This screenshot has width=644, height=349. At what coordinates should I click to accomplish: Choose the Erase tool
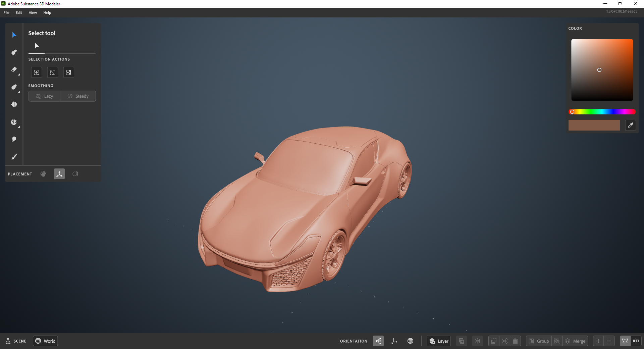[x=14, y=70]
